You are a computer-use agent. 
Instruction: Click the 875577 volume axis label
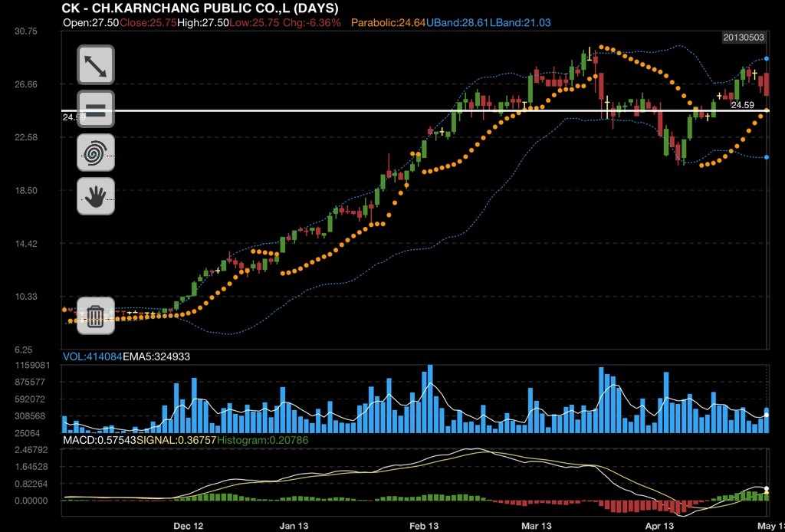(31, 382)
